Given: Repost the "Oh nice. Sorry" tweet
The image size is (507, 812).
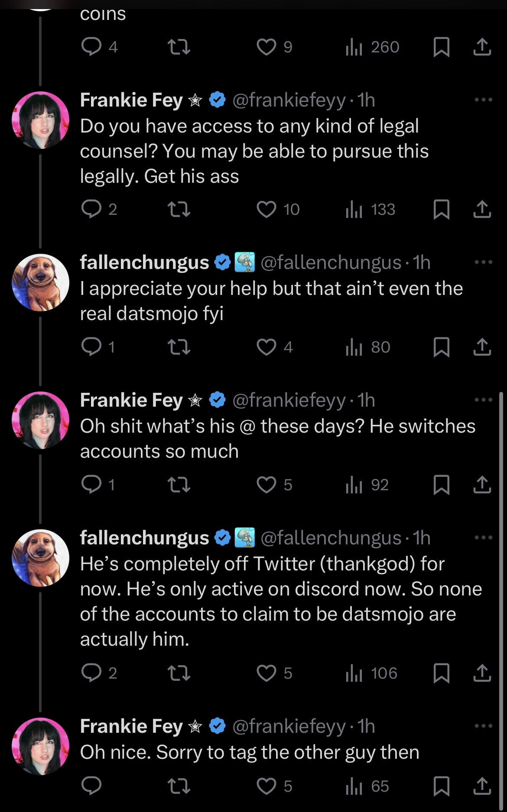Looking at the screenshot, I should click(179, 786).
